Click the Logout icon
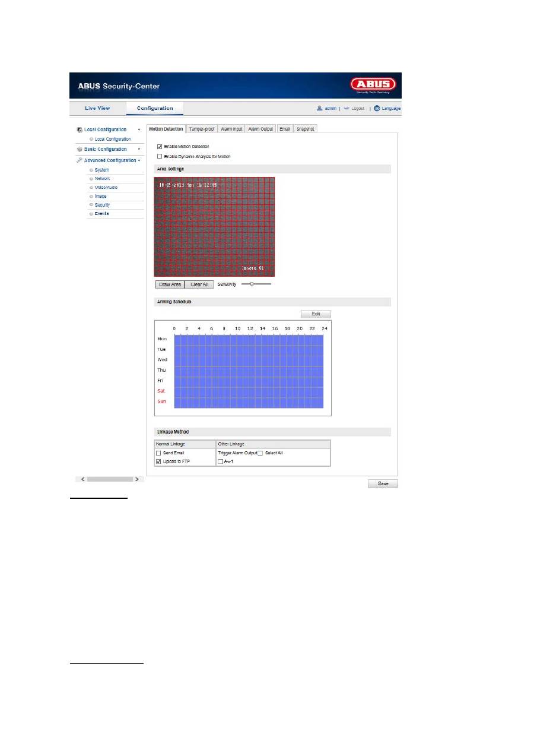534x756 pixels. pos(347,109)
